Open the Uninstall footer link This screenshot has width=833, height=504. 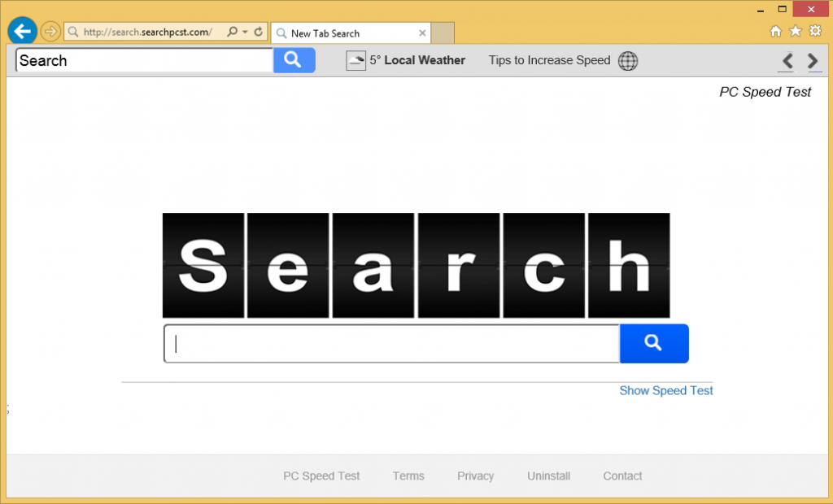(x=548, y=476)
